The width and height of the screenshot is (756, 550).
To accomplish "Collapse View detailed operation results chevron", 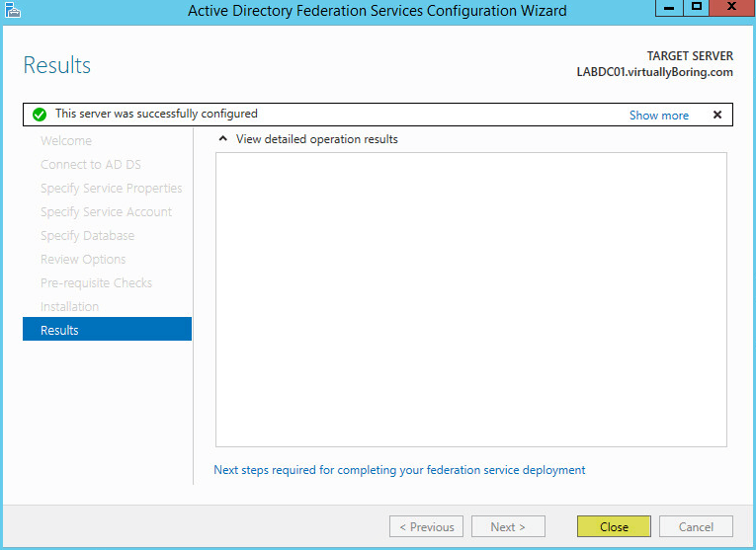I will click(x=222, y=138).
